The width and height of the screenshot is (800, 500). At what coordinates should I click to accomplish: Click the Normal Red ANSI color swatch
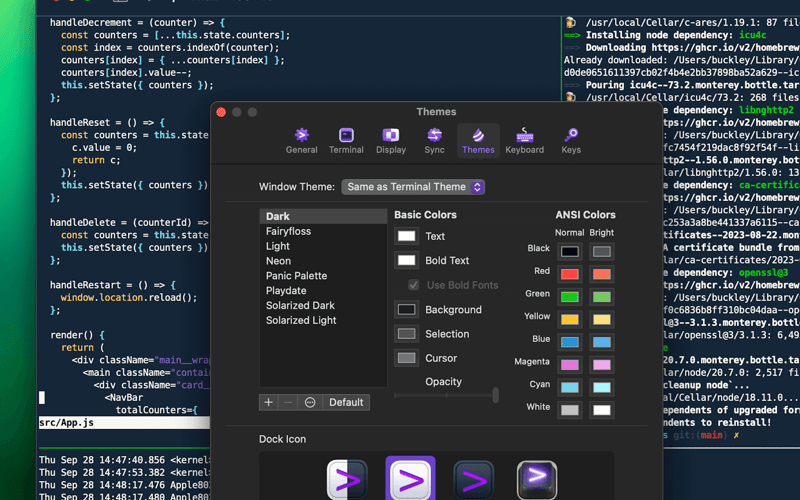[x=570, y=273]
